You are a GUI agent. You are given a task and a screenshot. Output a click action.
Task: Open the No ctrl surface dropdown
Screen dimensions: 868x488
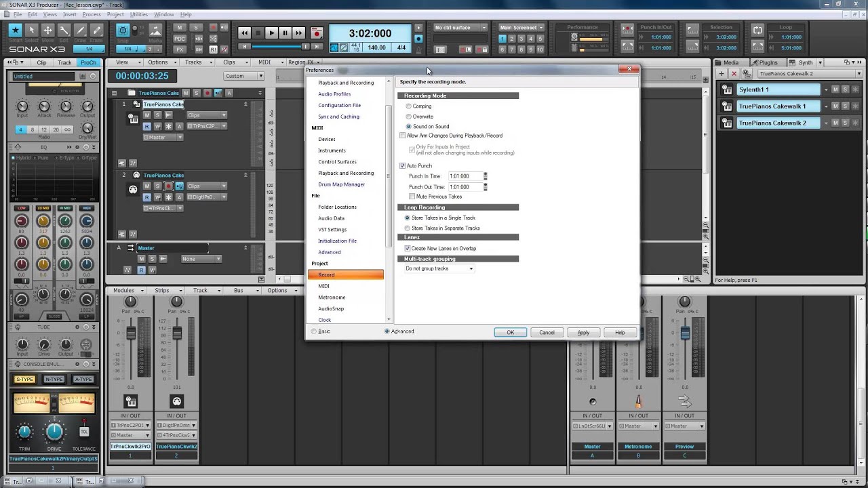pos(460,28)
